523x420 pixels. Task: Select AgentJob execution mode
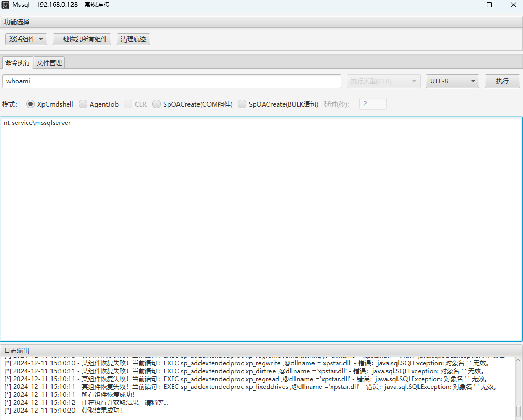click(x=83, y=104)
